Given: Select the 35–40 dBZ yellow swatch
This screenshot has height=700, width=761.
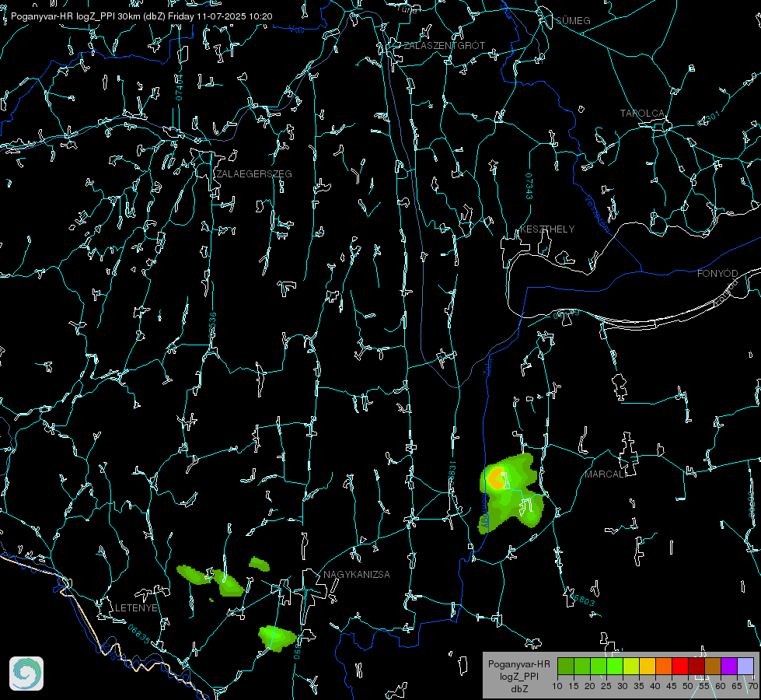Looking at the screenshot, I should [x=648, y=666].
